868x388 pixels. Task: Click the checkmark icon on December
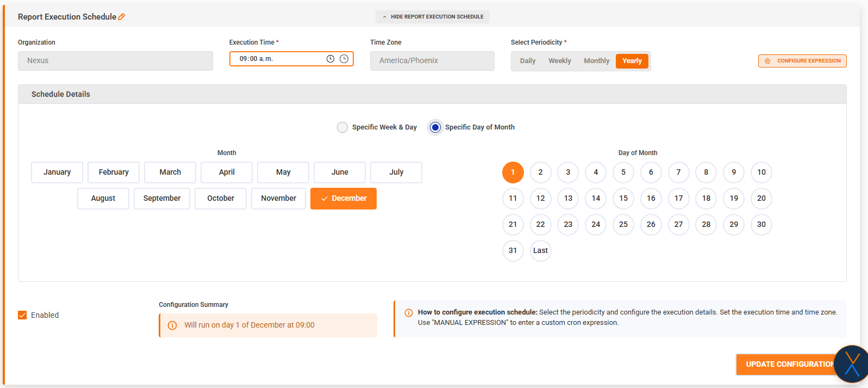click(324, 199)
